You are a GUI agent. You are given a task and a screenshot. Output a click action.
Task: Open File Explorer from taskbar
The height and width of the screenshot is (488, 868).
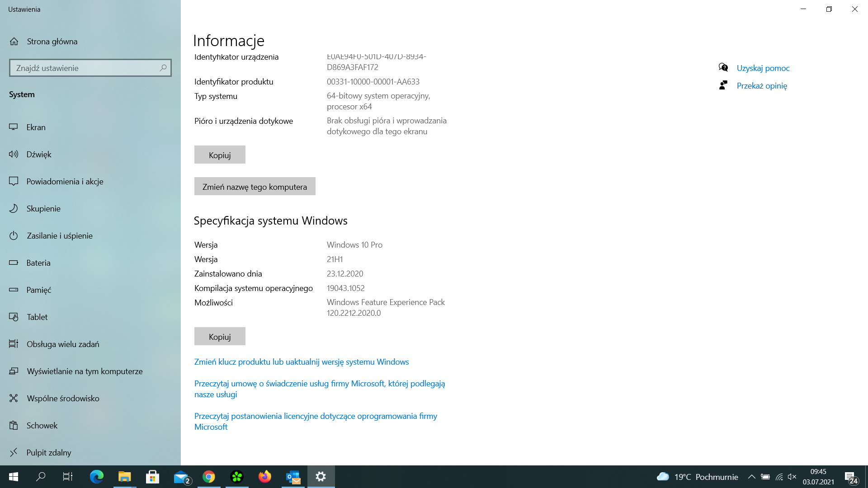[124, 477]
